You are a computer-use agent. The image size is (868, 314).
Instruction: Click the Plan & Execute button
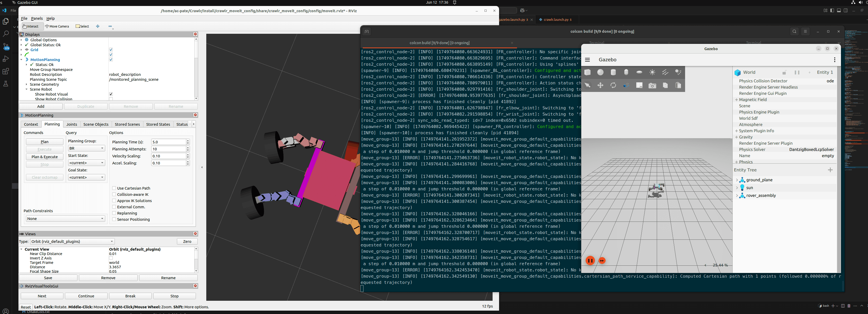44,157
